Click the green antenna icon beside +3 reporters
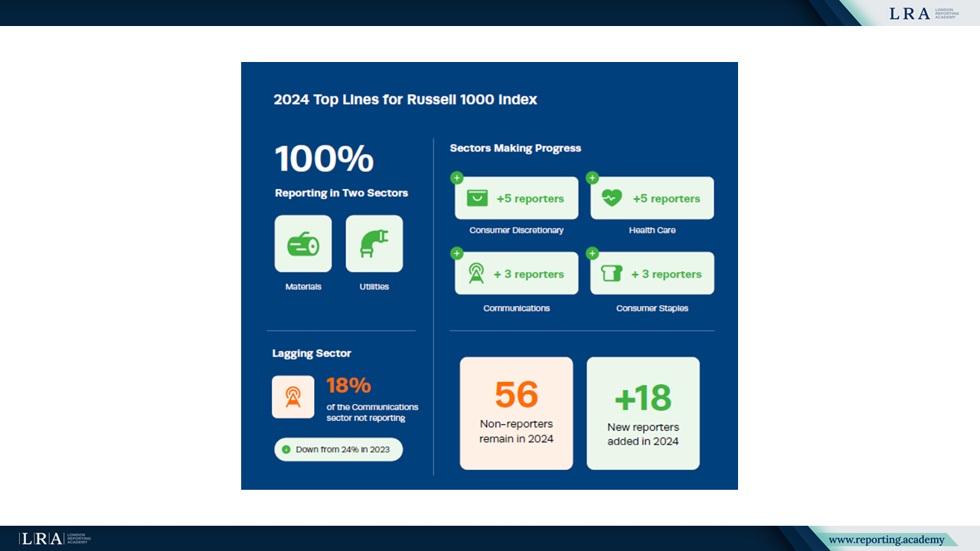 click(x=476, y=273)
